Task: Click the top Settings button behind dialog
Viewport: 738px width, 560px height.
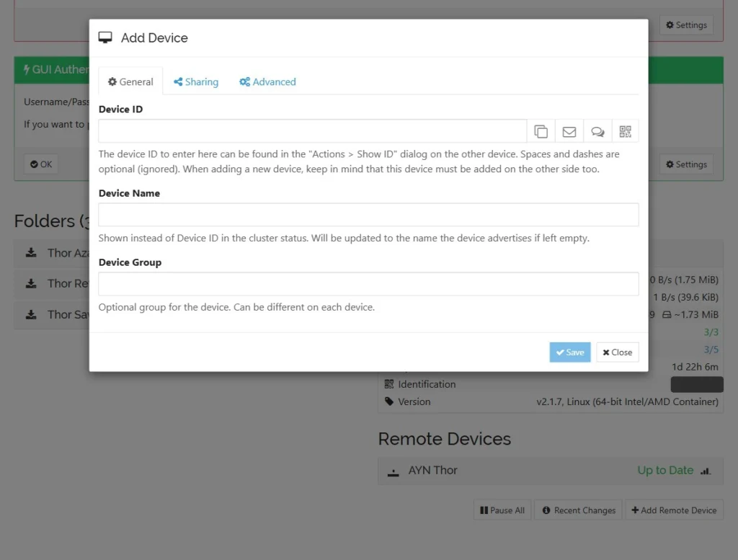Action: 686,25
